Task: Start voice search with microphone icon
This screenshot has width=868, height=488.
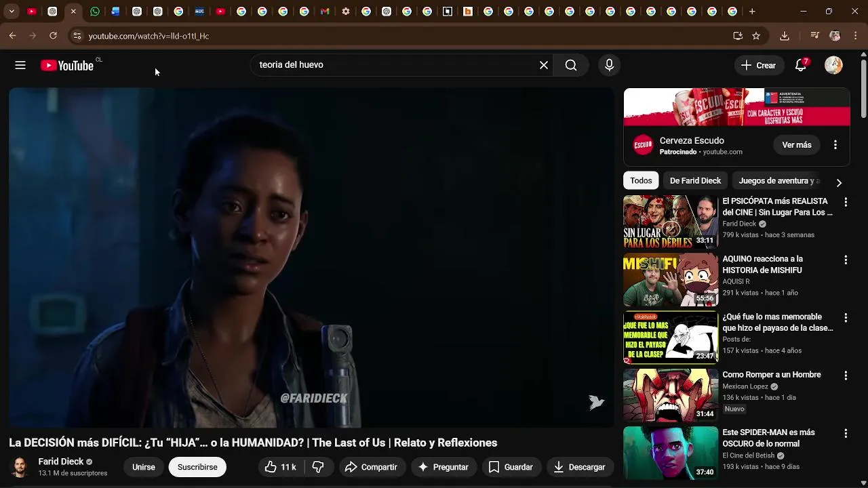Action: pos(609,65)
